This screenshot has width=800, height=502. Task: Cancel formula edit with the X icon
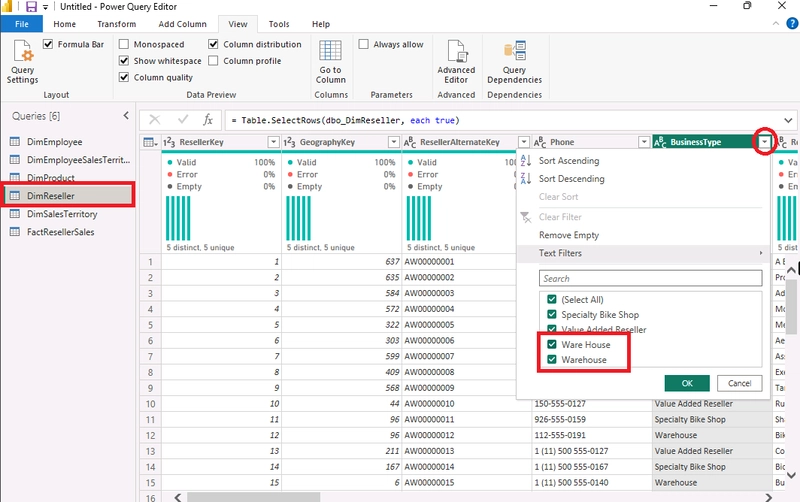pos(155,120)
